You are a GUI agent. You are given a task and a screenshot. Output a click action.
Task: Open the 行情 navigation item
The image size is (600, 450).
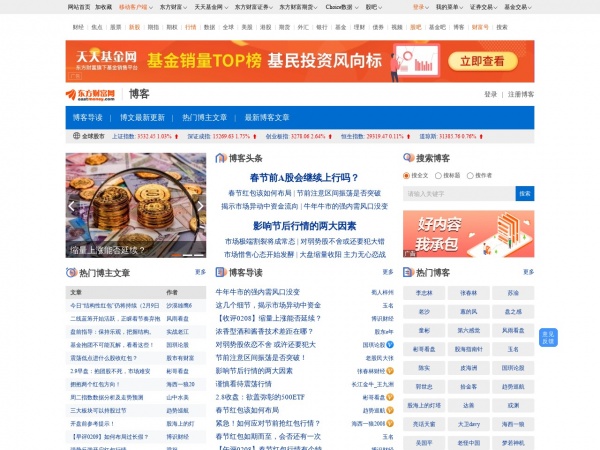tap(191, 27)
